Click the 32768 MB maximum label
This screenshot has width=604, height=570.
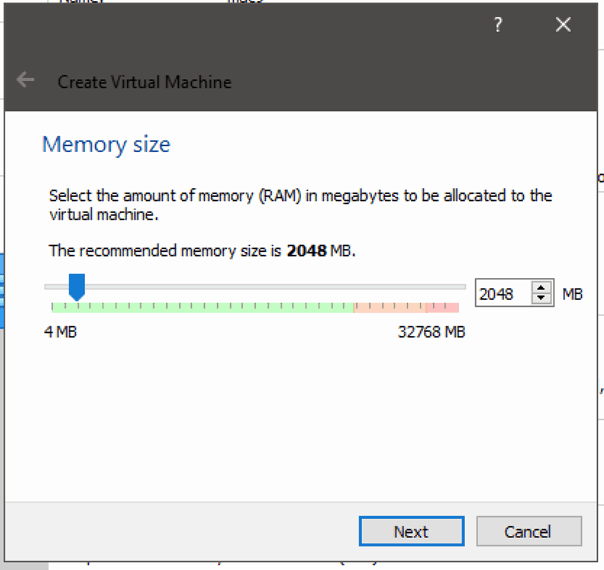(x=431, y=332)
